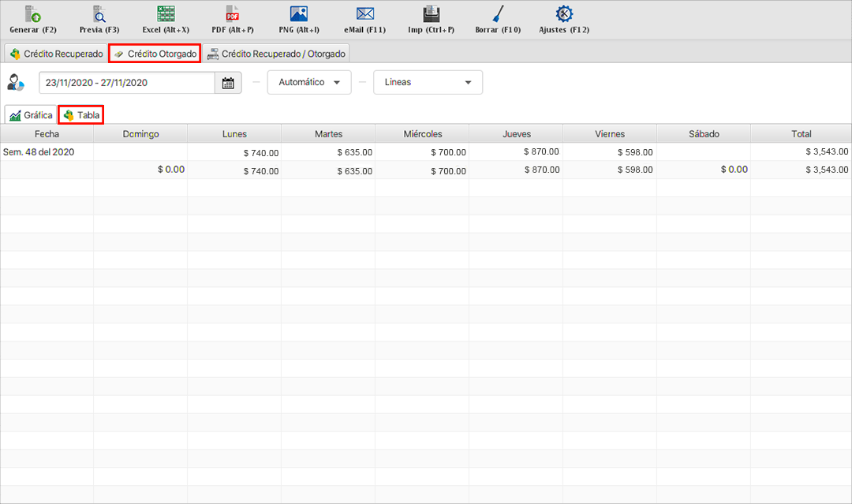Open the calendar date picker button
Screen dimensions: 852x504
228,83
